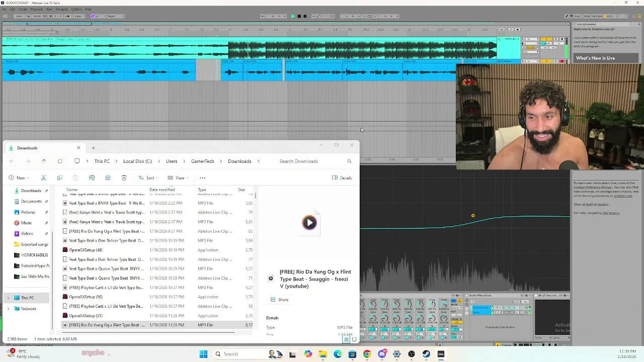Start playback in Ableton transport
The height and width of the screenshot is (362, 644).
tap(293, 16)
